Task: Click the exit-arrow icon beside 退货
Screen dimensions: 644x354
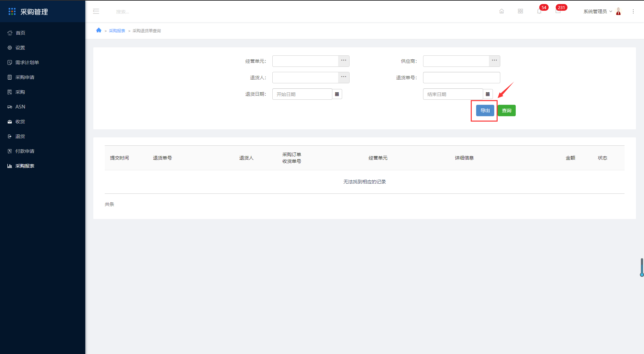Action: coord(10,136)
